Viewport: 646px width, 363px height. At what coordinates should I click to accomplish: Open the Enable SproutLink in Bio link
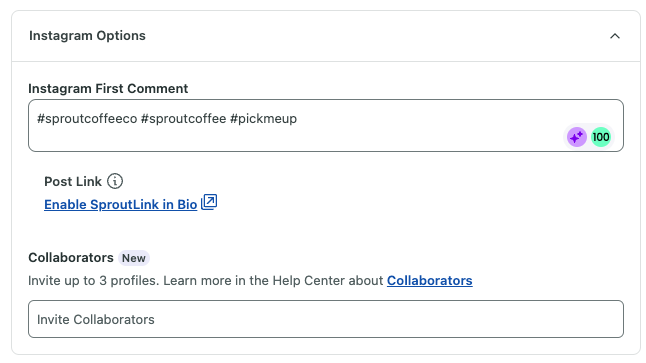(121, 204)
